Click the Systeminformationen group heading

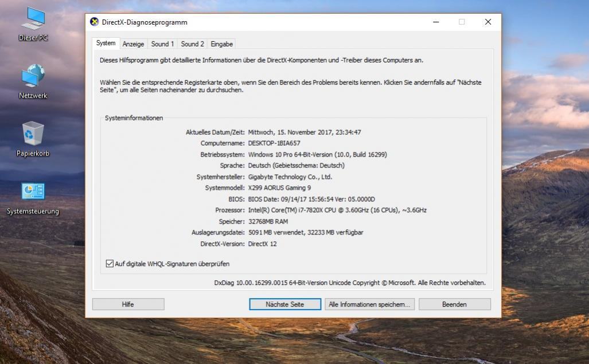(x=134, y=118)
